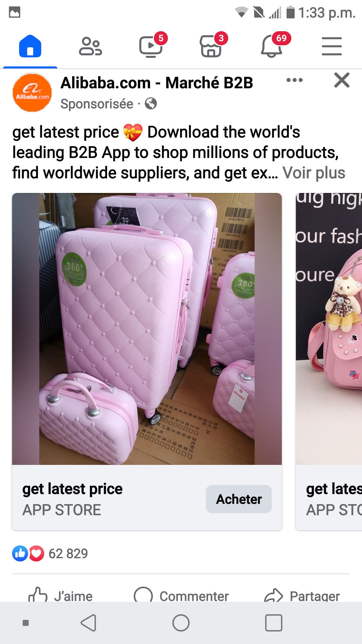Open the pink backpack carousel card
Viewport: 362px width, 644px height.
(x=329, y=362)
